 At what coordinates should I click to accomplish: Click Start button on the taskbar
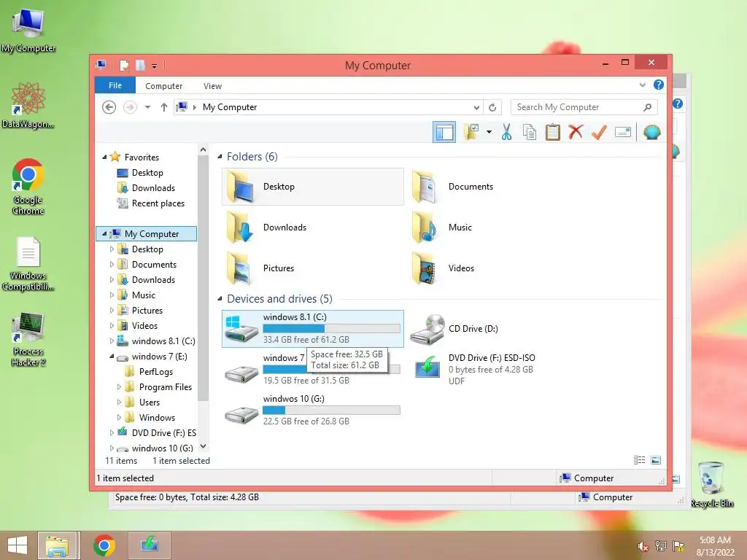tap(18, 545)
